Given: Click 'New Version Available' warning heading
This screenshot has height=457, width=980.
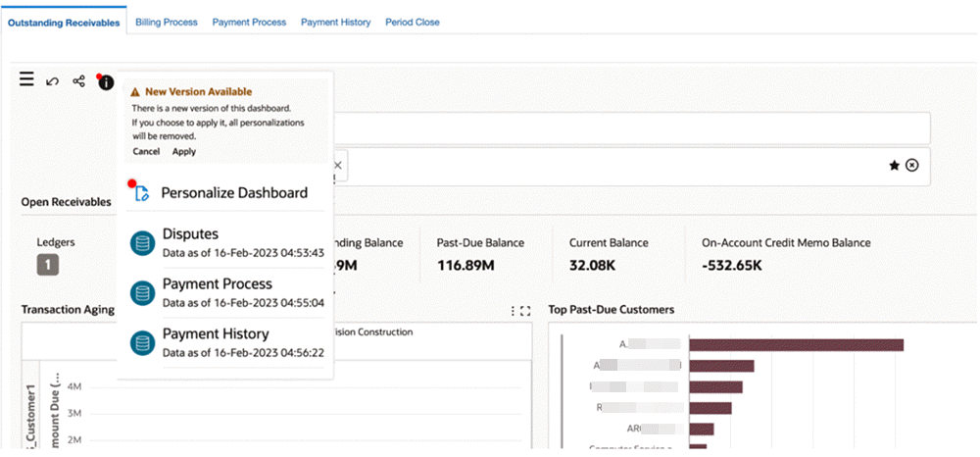Looking at the screenshot, I should pyautogui.click(x=199, y=92).
